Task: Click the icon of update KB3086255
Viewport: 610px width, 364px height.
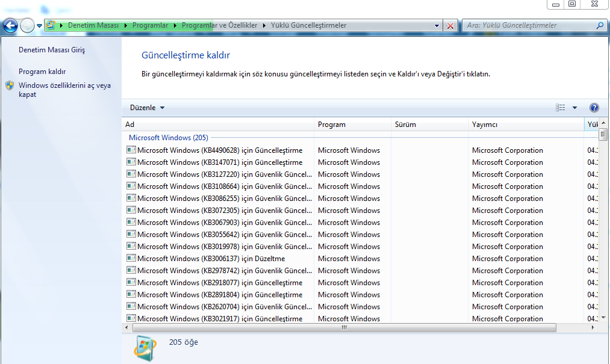Action: click(x=131, y=198)
